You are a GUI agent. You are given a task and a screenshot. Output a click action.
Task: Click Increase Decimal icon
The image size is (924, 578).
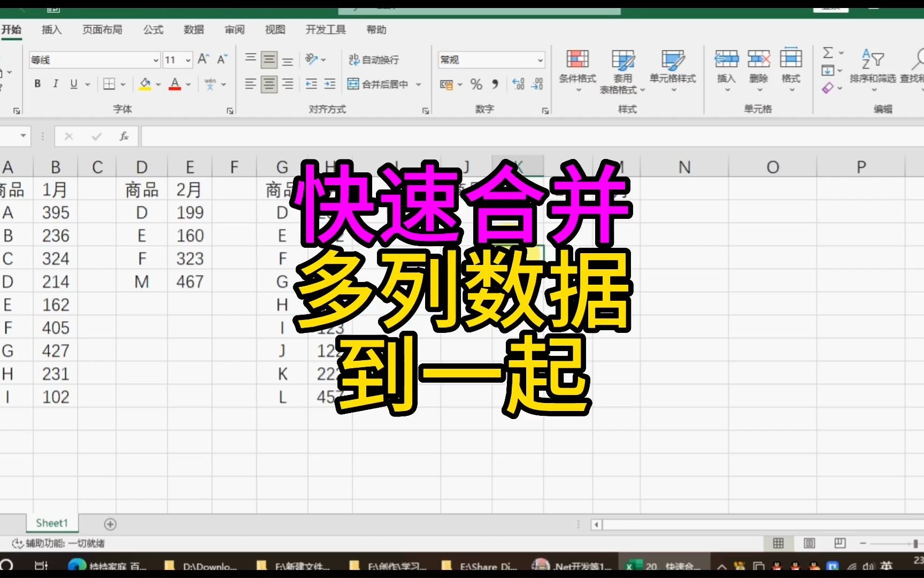tap(518, 84)
